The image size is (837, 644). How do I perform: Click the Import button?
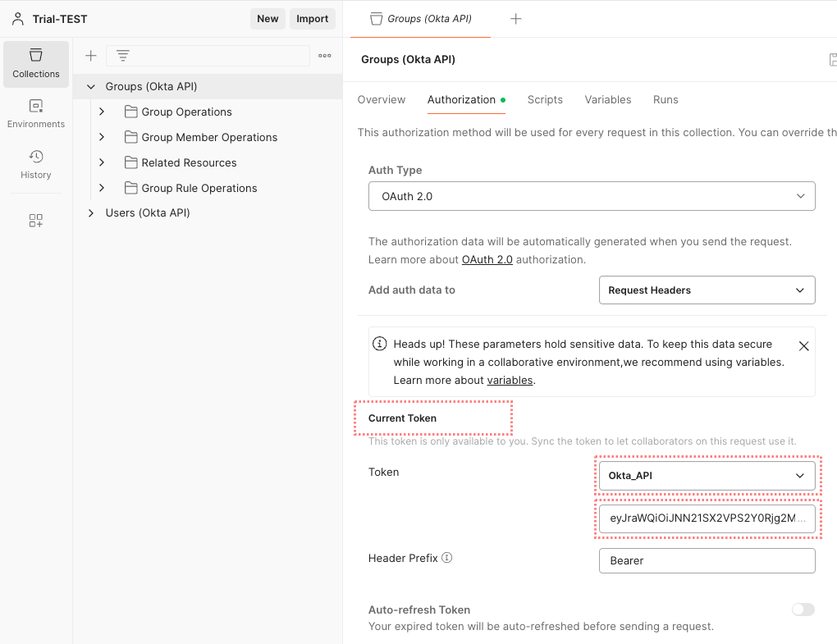[312, 19]
